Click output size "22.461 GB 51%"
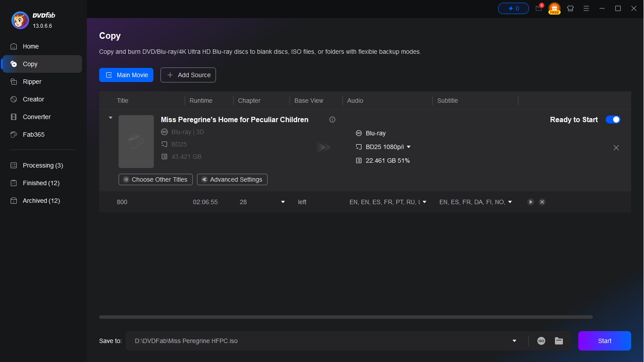The height and width of the screenshot is (362, 644). [388, 160]
